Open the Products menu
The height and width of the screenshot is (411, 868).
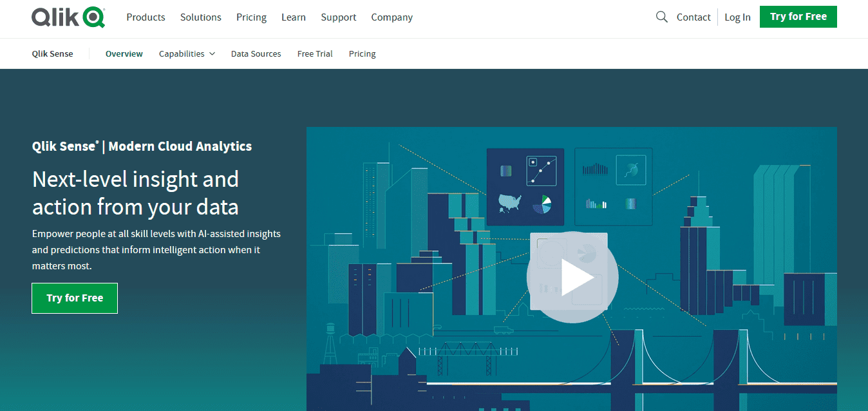(x=146, y=17)
